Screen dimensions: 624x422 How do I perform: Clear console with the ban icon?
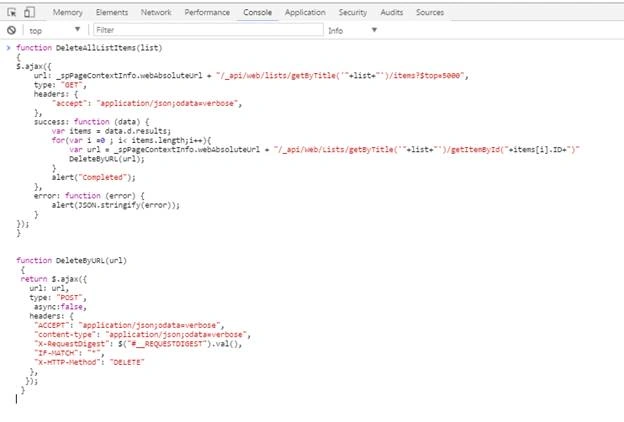click(x=12, y=30)
